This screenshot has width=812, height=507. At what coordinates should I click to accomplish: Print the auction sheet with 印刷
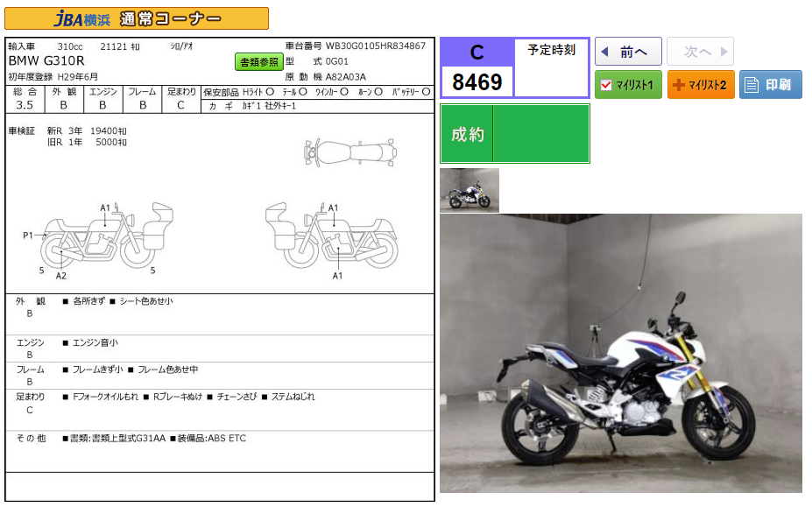tap(770, 84)
